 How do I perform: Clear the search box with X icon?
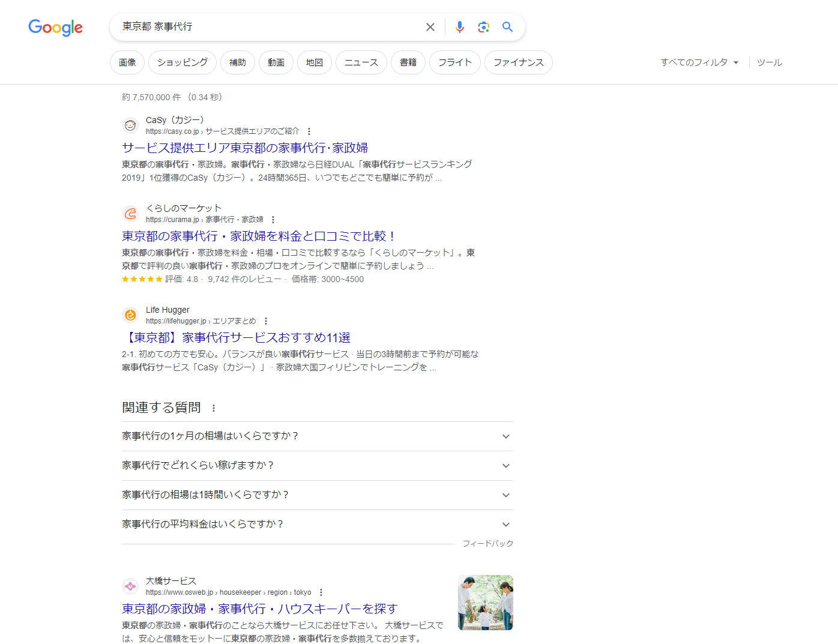430,27
